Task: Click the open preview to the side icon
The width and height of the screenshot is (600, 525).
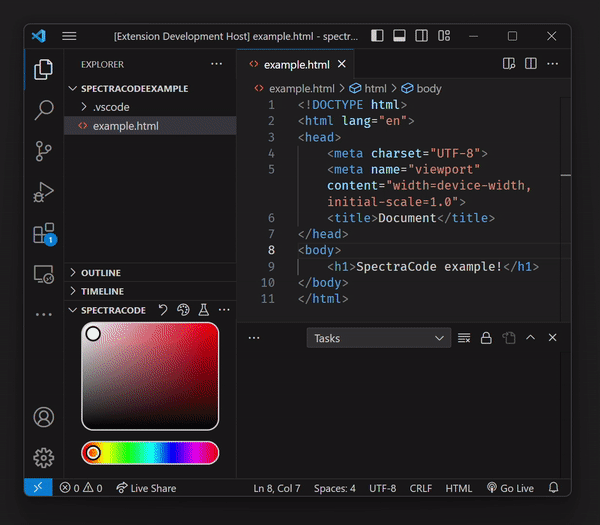Action: pyautogui.click(x=509, y=64)
